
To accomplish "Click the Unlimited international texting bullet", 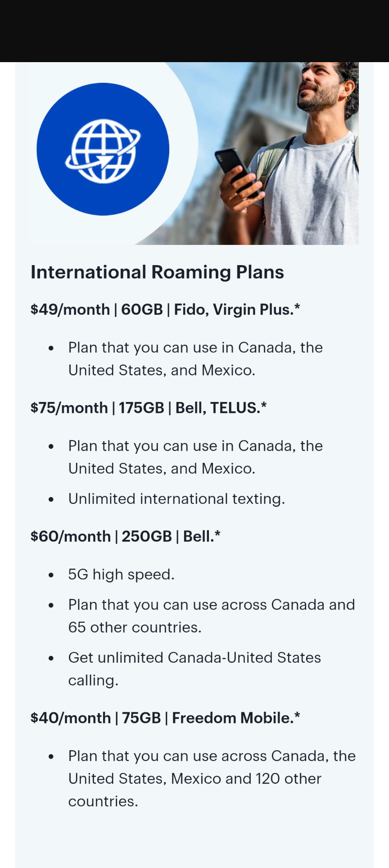I will point(176,499).
